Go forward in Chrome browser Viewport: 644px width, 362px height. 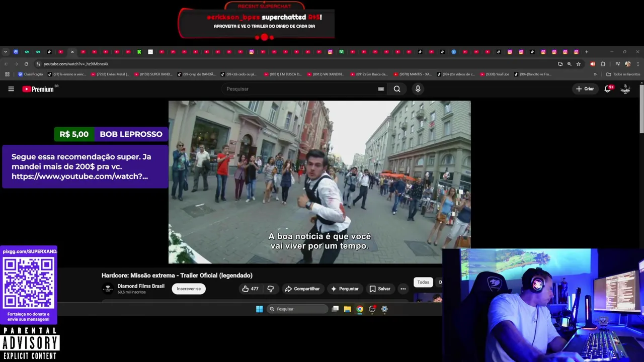tap(16, 64)
